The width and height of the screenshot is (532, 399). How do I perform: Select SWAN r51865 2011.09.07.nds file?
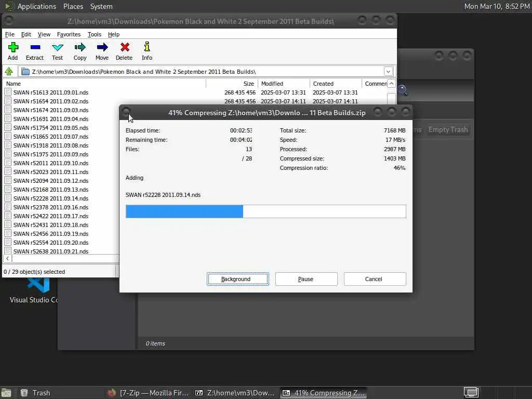51,137
